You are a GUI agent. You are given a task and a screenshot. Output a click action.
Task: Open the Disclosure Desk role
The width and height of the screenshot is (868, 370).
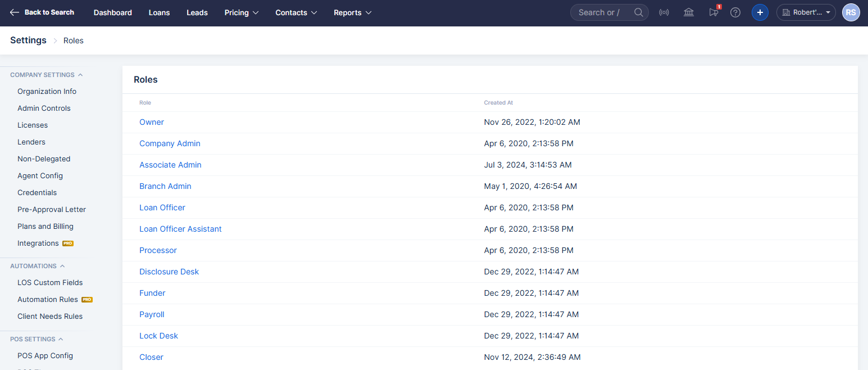(x=169, y=272)
